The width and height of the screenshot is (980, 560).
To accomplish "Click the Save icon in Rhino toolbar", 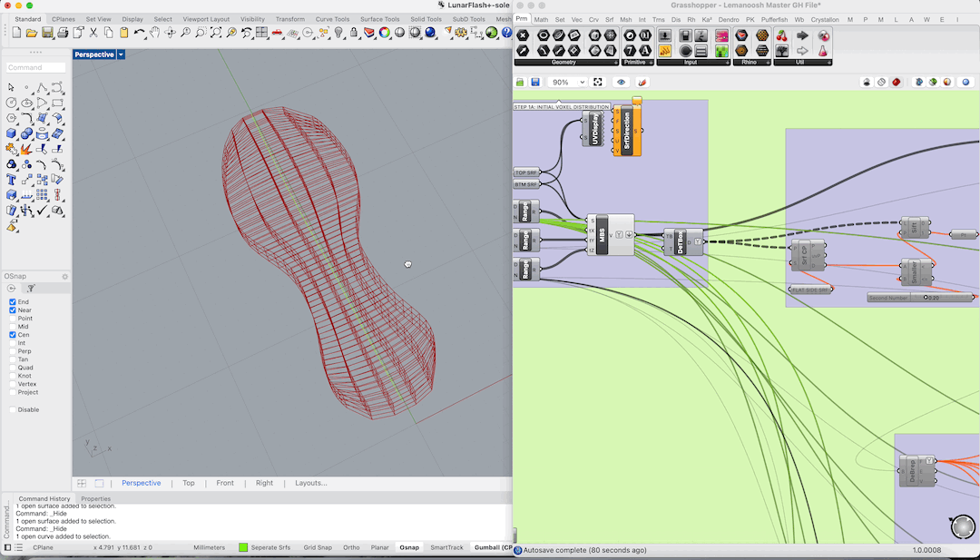I will pyautogui.click(x=47, y=33).
